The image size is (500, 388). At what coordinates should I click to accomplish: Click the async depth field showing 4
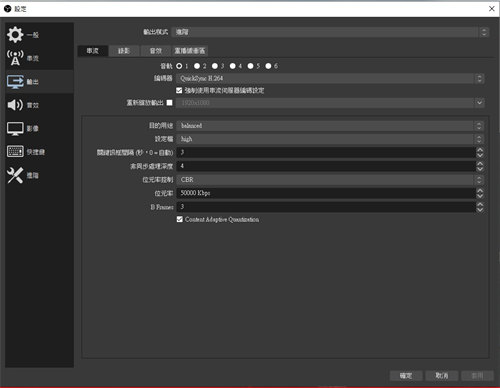click(x=326, y=166)
